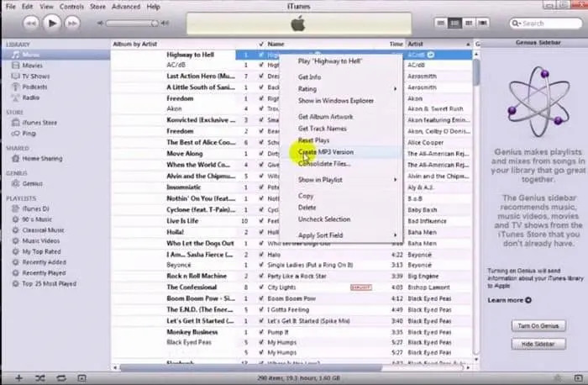Choose Create MP3 Version from context menu
The width and height of the screenshot is (588, 385).
click(x=326, y=151)
